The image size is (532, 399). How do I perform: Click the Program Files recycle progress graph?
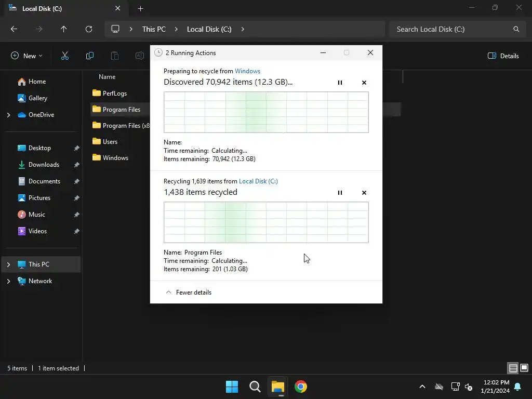(266, 222)
